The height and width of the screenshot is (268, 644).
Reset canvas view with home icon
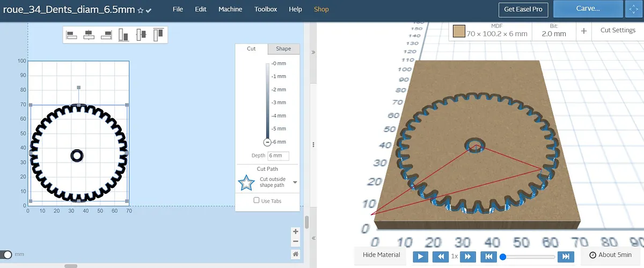tap(295, 253)
